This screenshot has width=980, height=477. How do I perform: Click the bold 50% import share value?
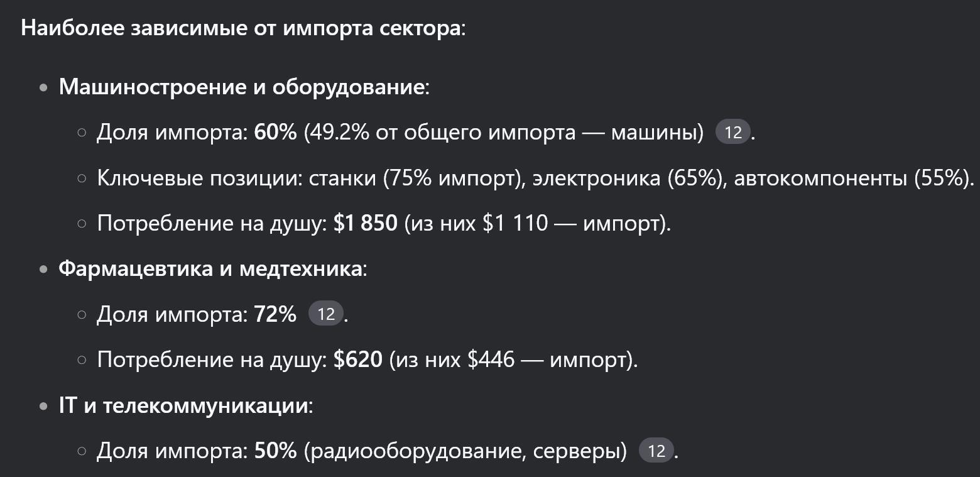(x=275, y=451)
